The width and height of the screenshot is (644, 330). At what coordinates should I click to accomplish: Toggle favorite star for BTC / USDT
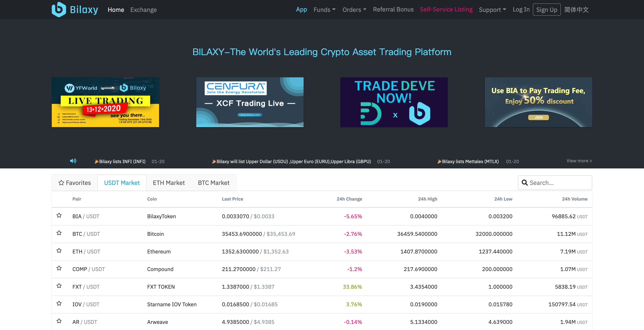click(59, 233)
